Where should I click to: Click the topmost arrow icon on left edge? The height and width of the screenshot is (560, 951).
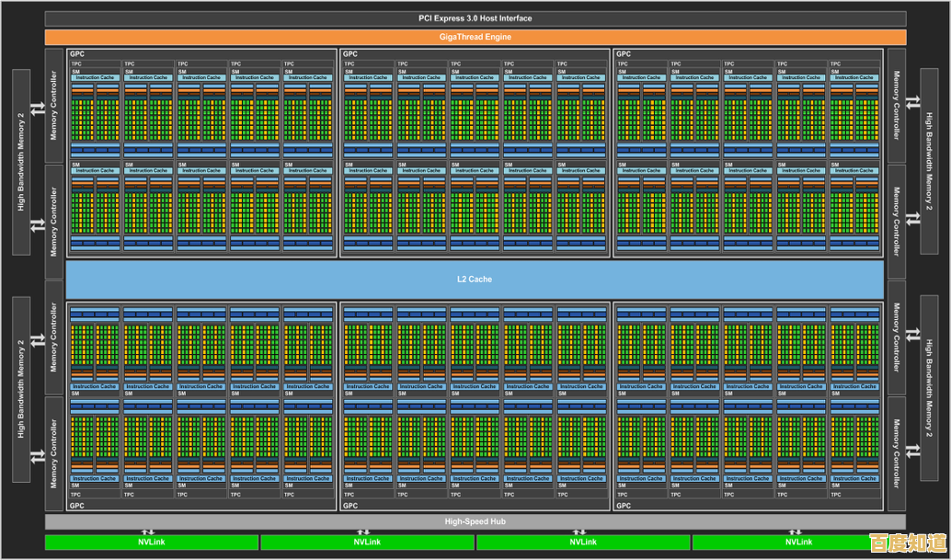click(x=38, y=109)
